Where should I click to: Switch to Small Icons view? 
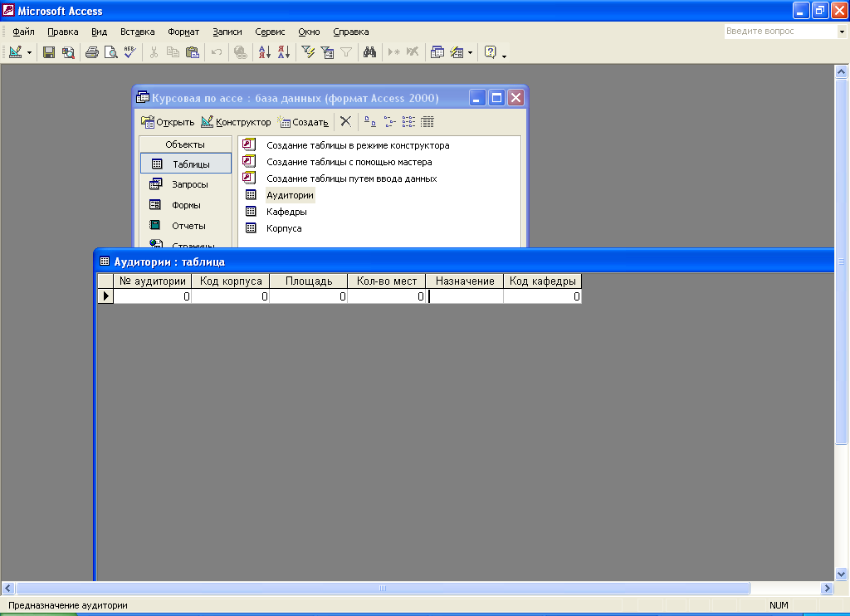(390, 121)
